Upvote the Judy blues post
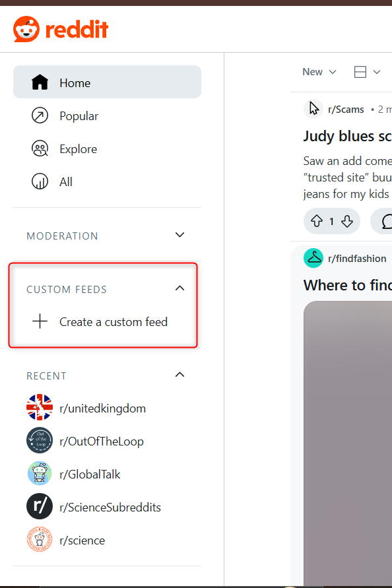 pos(317,221)
